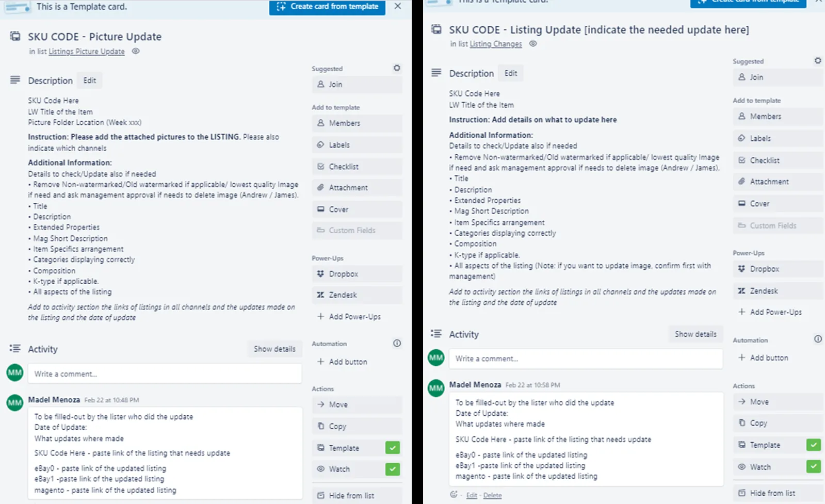Show activity details in right card
The width and height of the screenshot is (825, 504).
click(x=695, y=334)
